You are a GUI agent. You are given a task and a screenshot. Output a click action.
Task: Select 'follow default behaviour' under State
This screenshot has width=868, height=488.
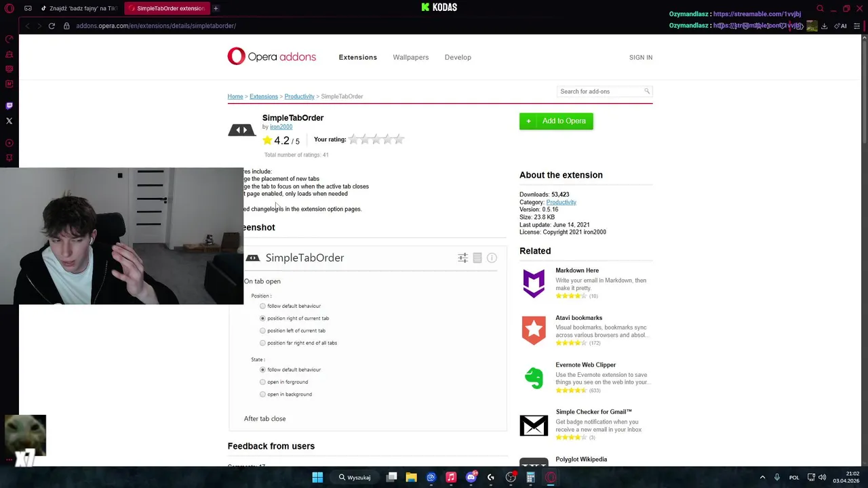(x=262, y=370)
